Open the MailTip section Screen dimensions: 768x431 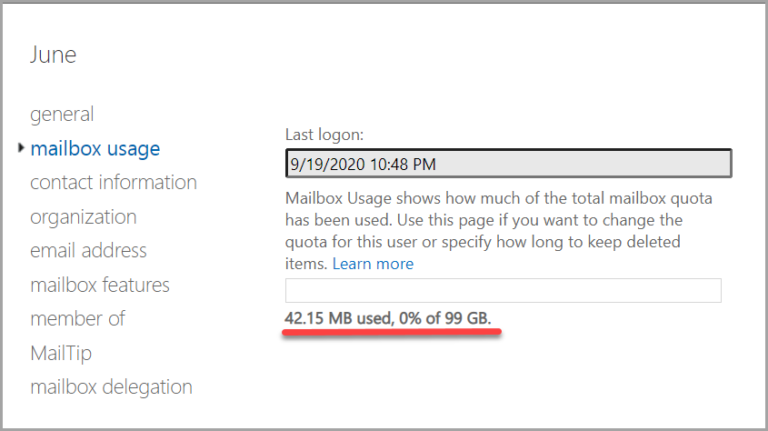[x=61, y=353]
